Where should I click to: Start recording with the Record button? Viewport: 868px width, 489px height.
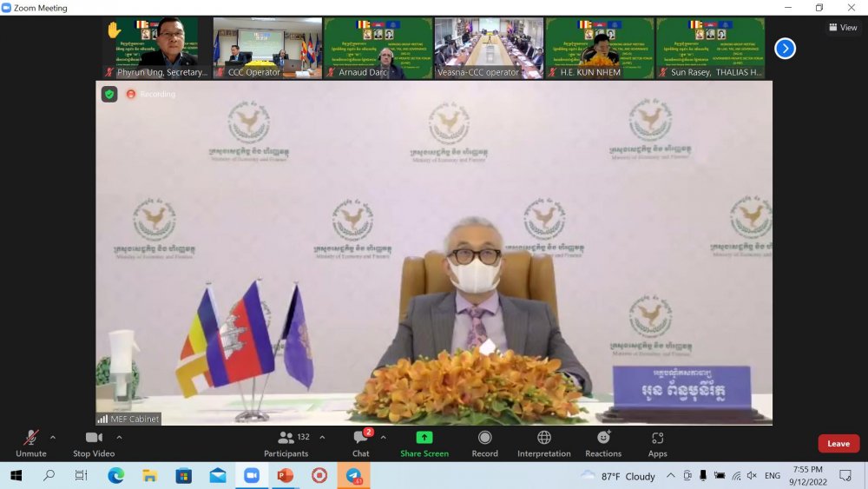tap(485, 444)
